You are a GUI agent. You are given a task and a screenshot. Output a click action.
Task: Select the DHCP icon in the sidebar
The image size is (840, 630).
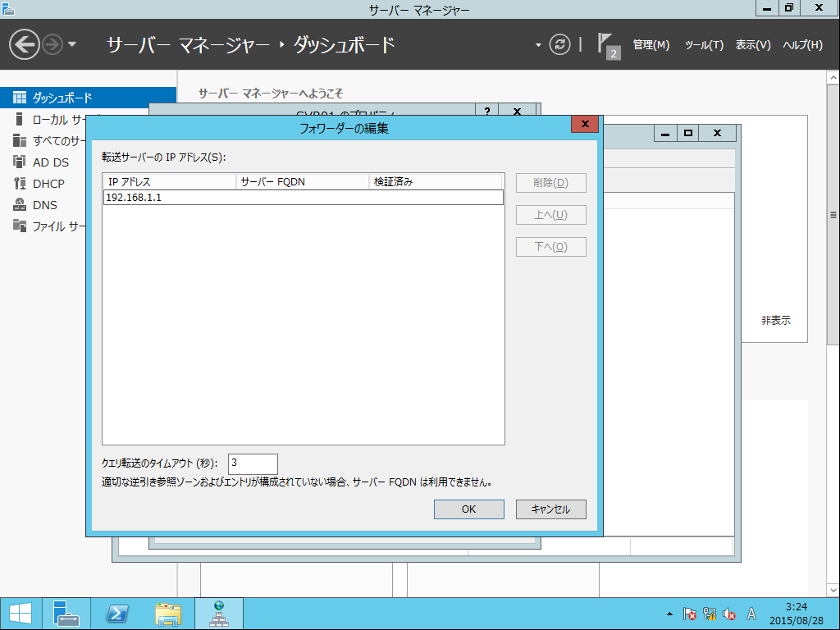[x=20, y=183]
